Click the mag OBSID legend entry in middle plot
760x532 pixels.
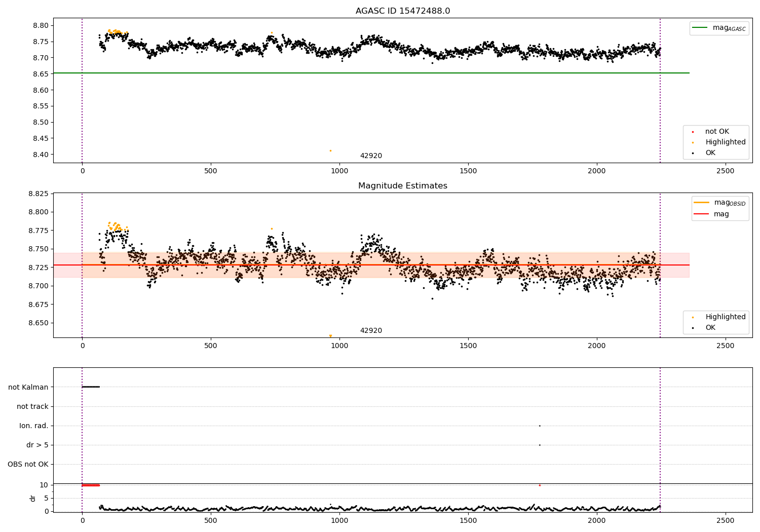720,203
